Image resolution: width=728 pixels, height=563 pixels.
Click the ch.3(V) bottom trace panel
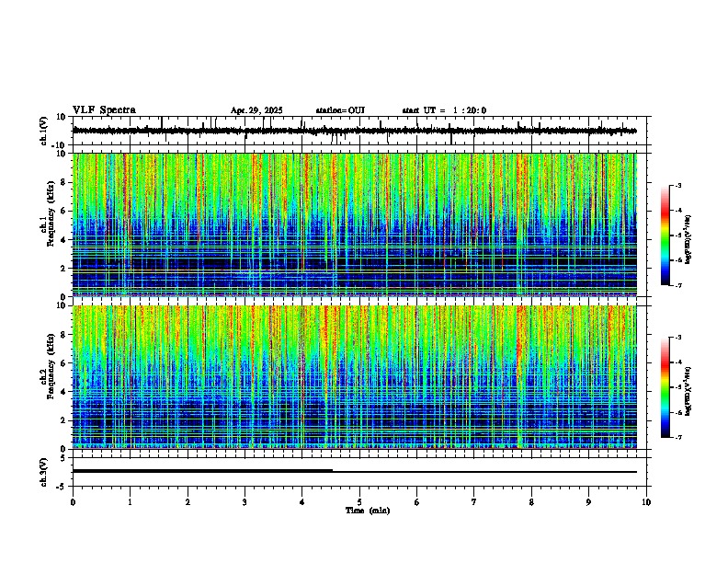coord(361,472)
